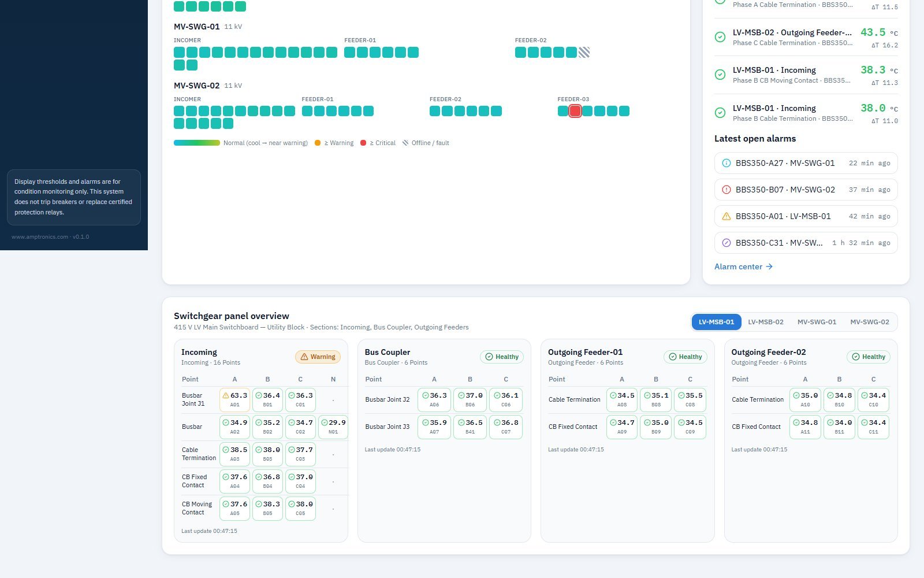This screenshot has width=924, height=578.
Task: Click check icon of LV-MSB-02 Outgoing Feeder 43.5 °C
Action: click(x=720, y=37)
